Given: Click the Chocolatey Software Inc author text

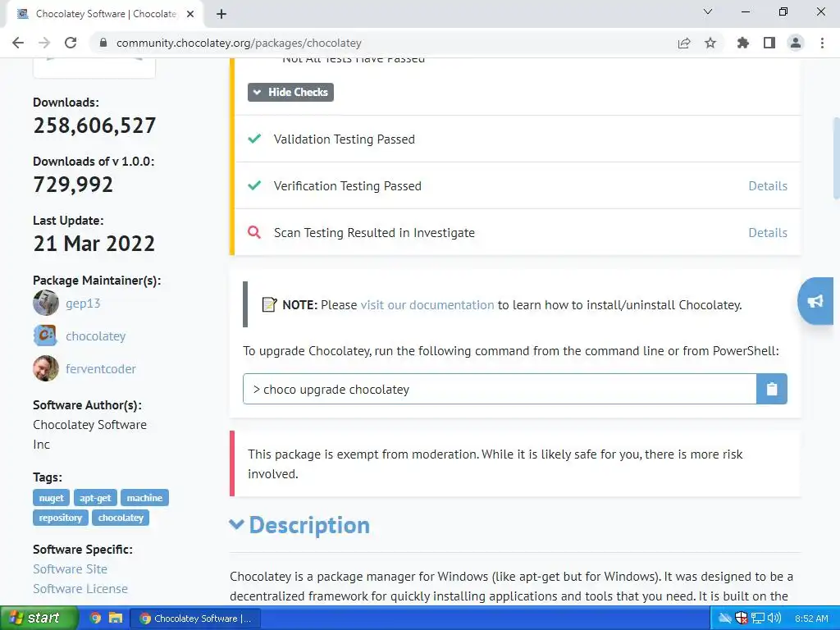Looking at the screenshot, I should pos(89,435).
